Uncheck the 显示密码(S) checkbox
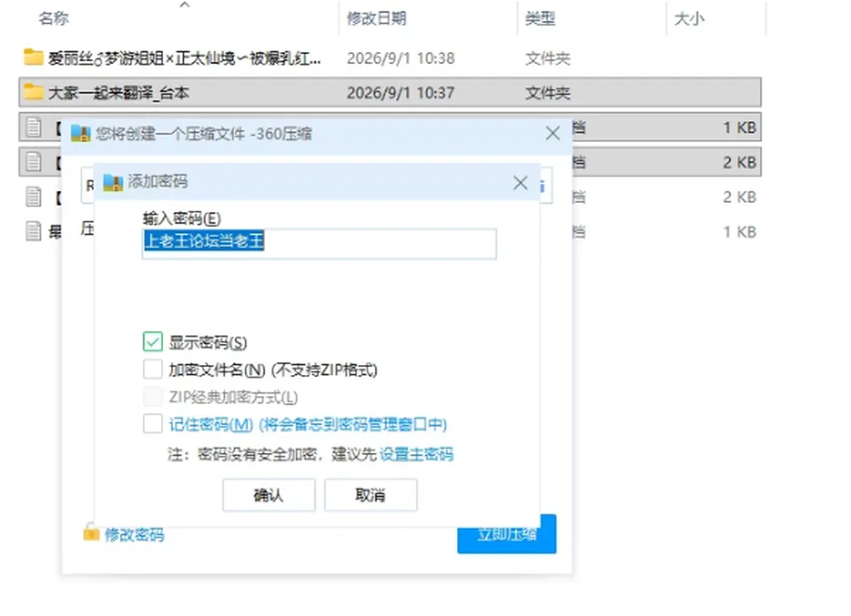 pyautogui.click(x=153, y=342)
